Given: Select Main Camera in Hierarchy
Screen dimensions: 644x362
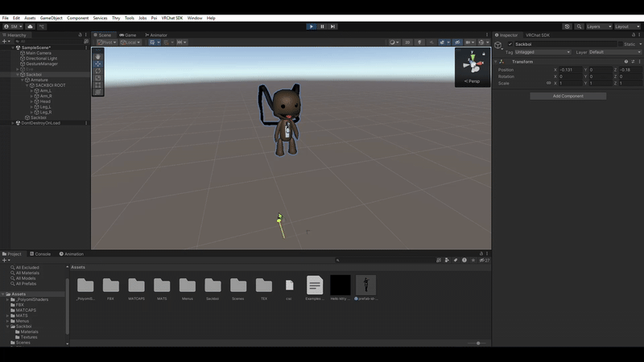Looking at the screenshot, I should tap(39, 53).
